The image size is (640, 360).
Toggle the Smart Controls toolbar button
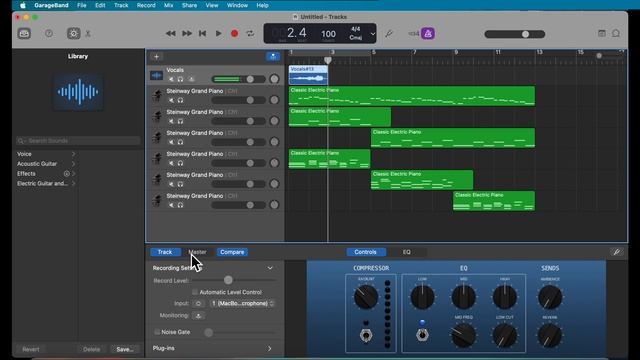coord(73,33)
